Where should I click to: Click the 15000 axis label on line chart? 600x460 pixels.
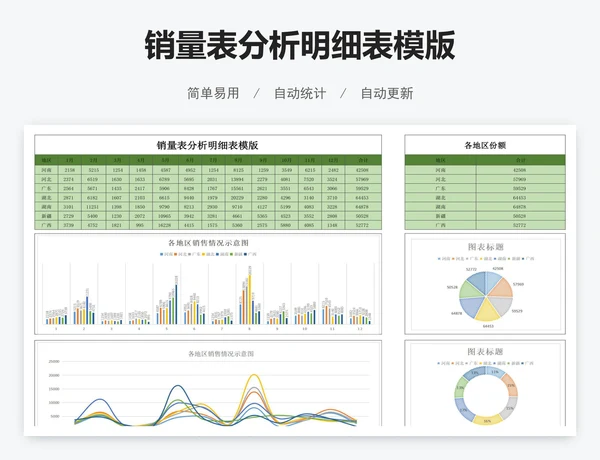pyautogui.click(x=54, y=389)
